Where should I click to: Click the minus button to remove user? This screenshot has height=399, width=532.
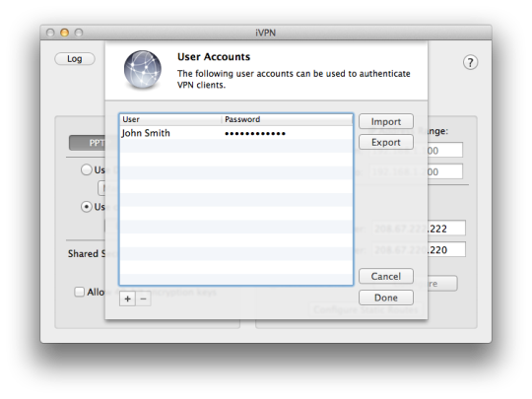143,299
